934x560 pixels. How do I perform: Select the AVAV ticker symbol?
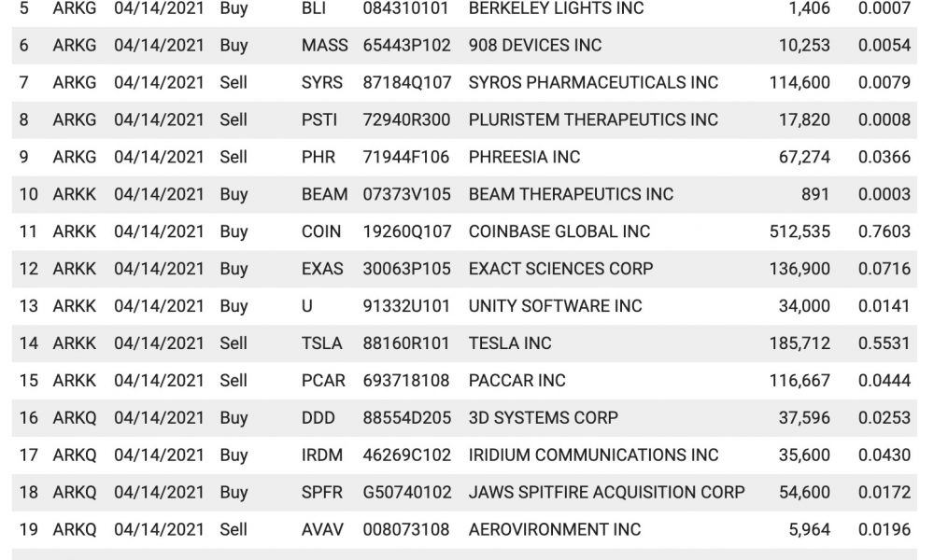tap(322, 529)
